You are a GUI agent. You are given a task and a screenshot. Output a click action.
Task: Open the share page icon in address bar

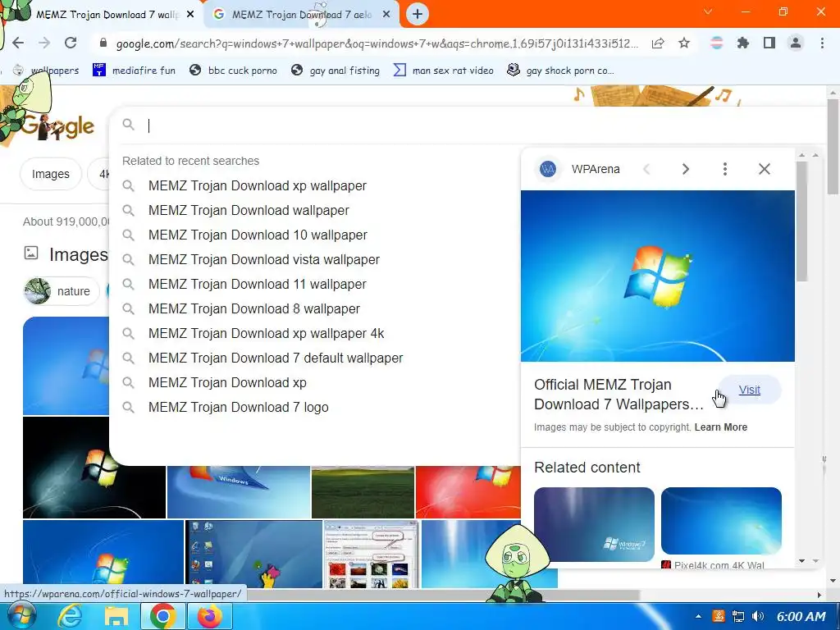coord(658,43)
